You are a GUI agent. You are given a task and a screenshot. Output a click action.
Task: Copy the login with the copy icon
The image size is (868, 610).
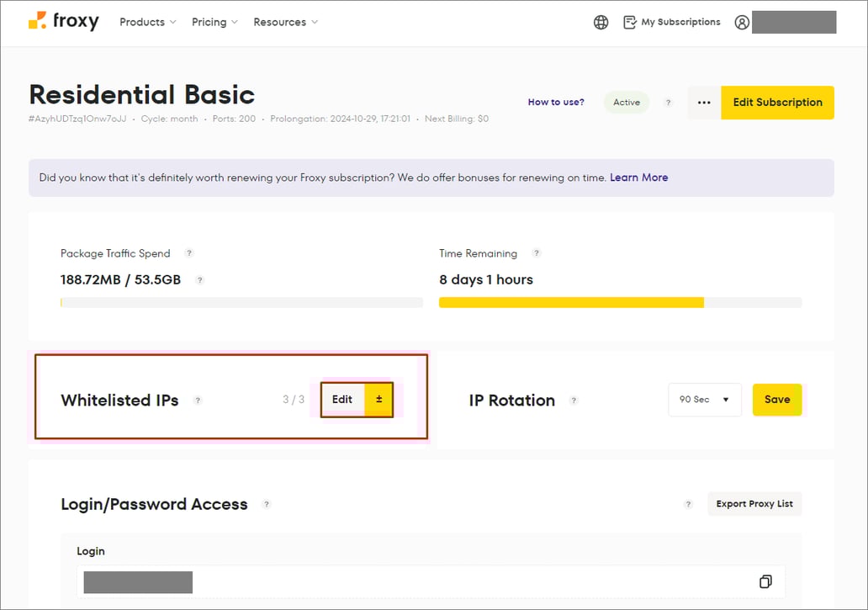[765, 581]
